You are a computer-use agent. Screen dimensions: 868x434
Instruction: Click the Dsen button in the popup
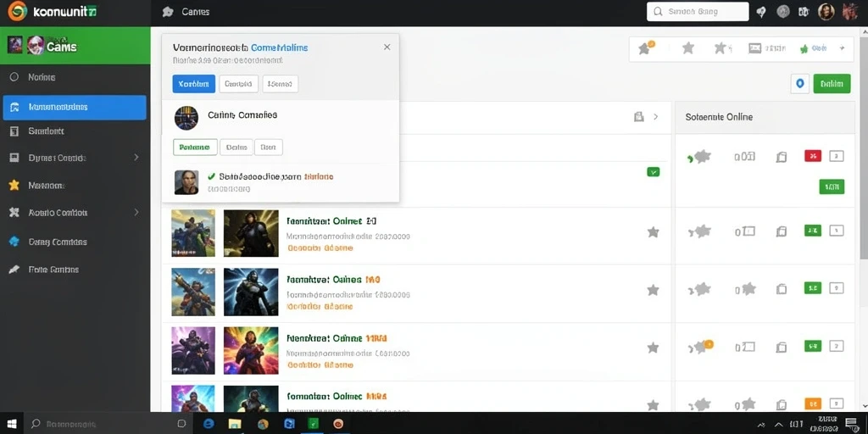(269, 147)
